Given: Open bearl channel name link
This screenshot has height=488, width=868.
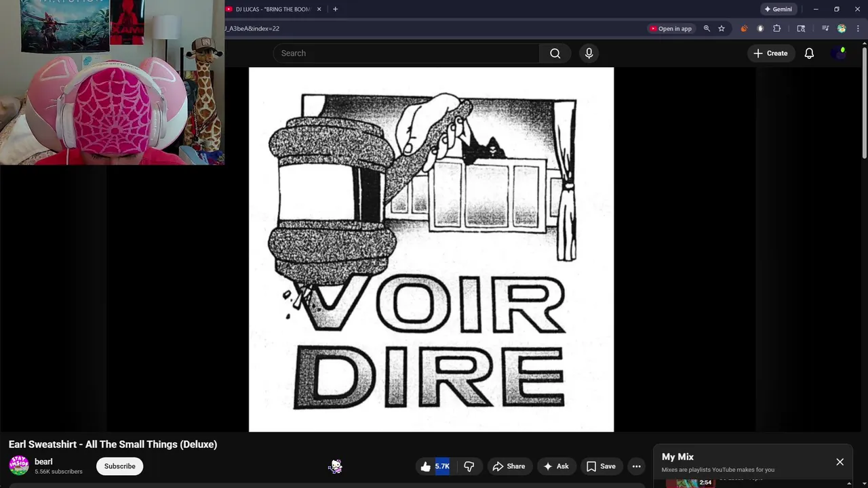Looking at the screenshot, I should pos(43,462).
